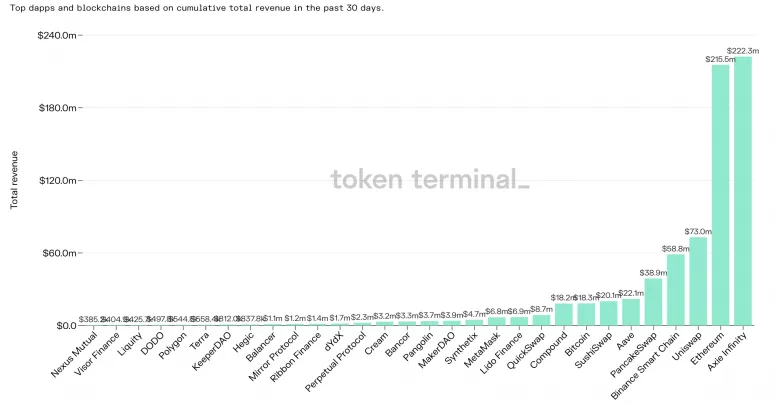The height and width of the screenshot is (405, 775).
Task: Click the $240.0m y-axis tick label
Action: tap(55, 35)
